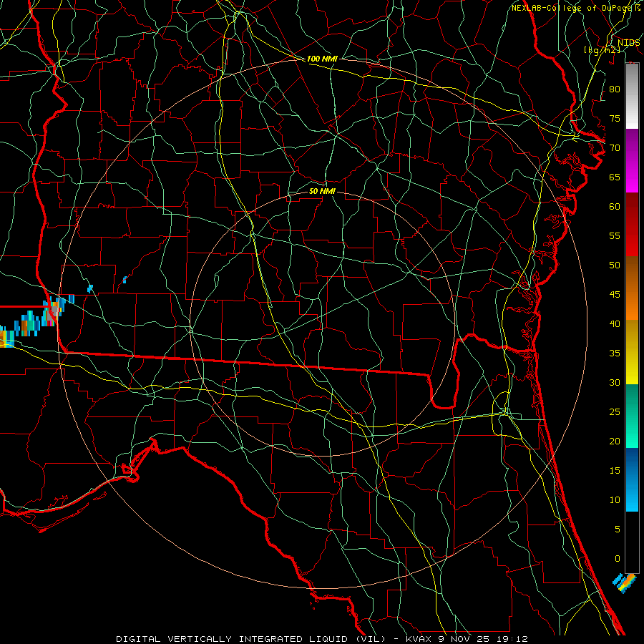
Task: Click the kg/m2 unit label
Action: (x=602, y=50)
